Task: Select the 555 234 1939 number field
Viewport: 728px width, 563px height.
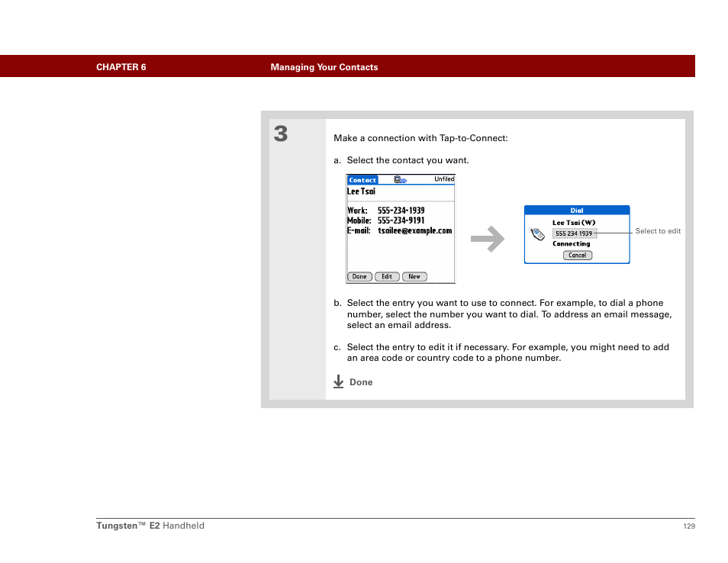Action: [x=575, y=233]
